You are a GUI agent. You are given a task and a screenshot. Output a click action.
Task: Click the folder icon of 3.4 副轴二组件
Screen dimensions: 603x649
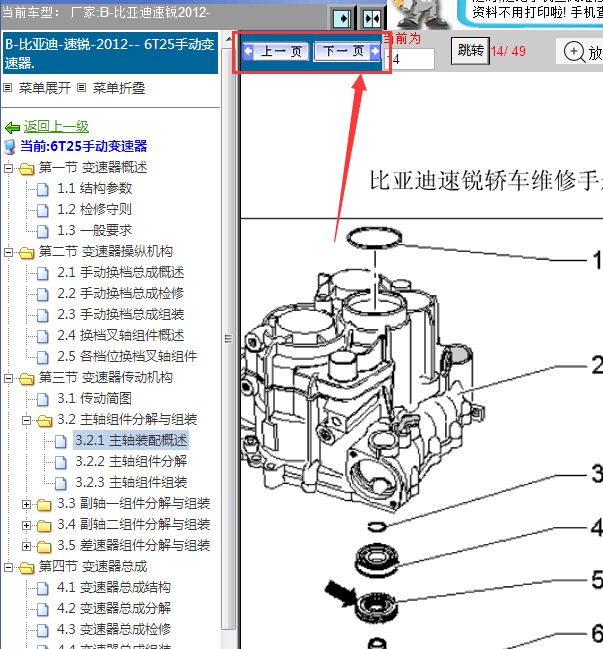tap(44, 526)
